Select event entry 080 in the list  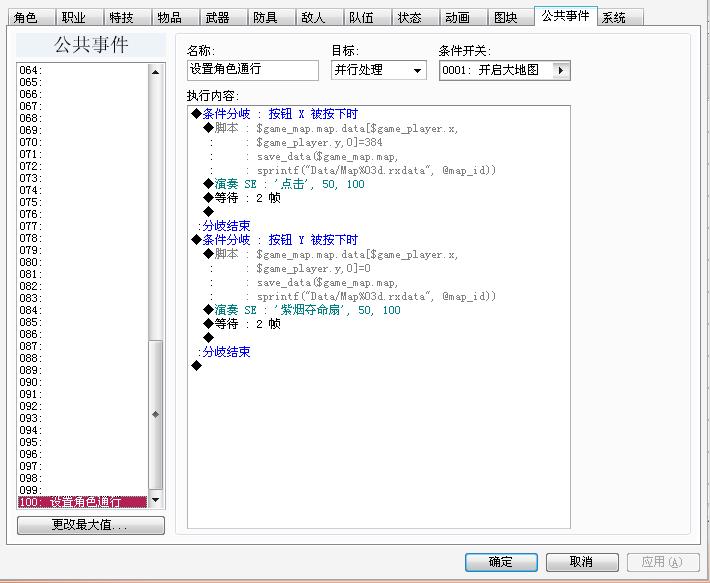tap(82, 262)
